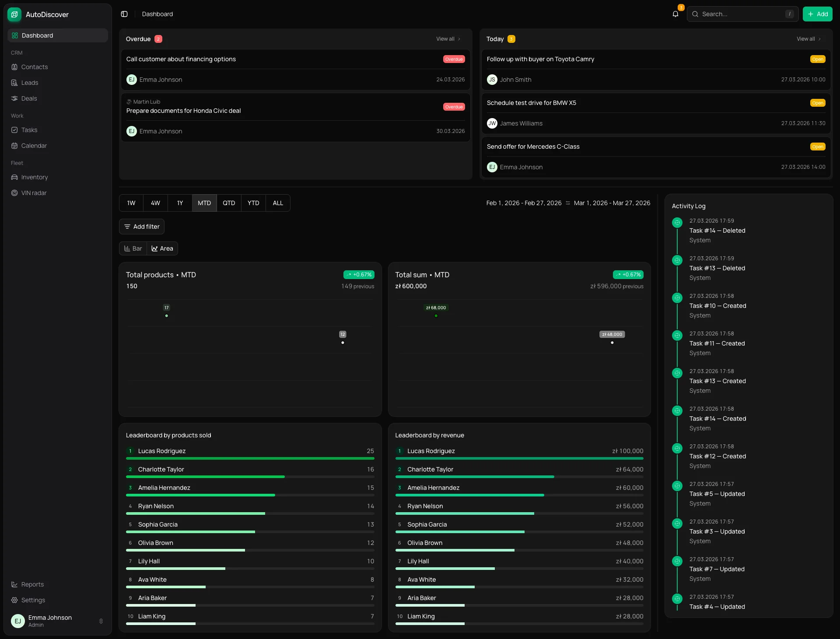Open the Inventory section in sidebar
This screenshot has width=840, height=639.
point(34,177)
